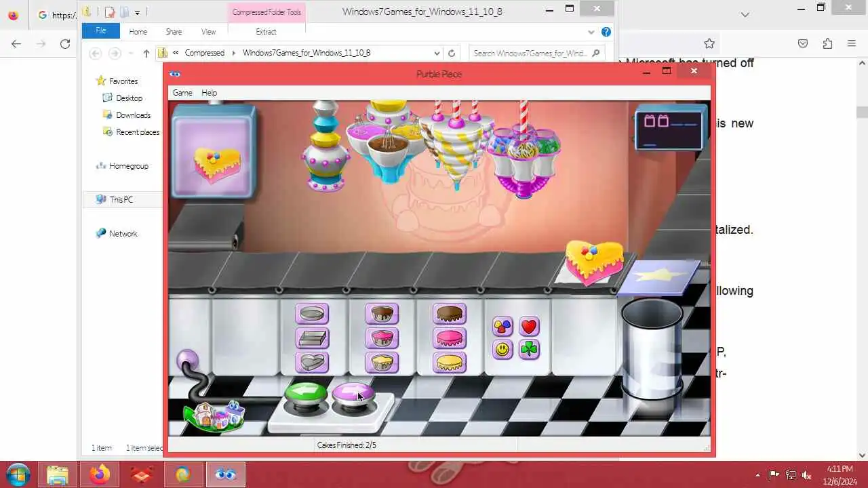
Task: Reload the page in Firefox
Action: point(65,43)
